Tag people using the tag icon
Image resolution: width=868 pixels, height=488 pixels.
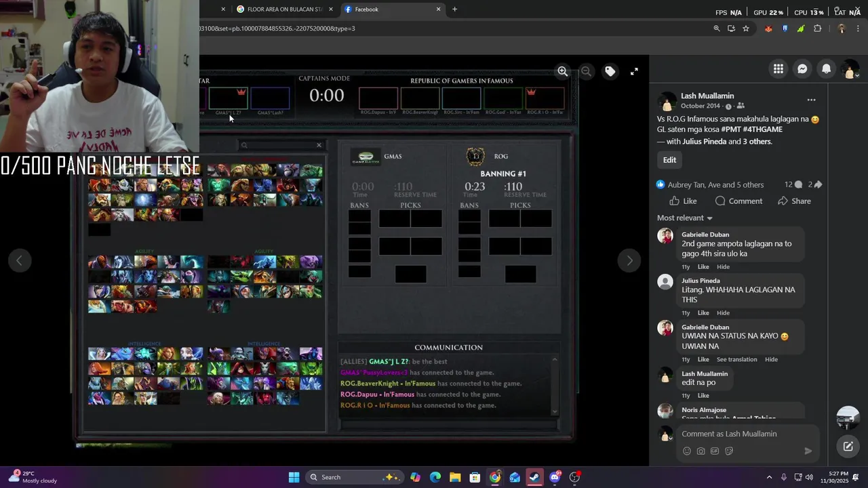[610, 71]
